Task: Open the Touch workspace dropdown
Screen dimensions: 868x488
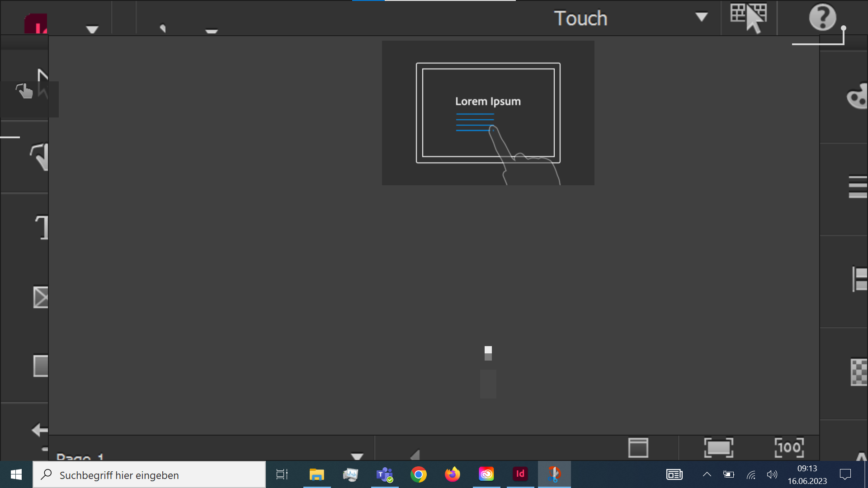Action: click(x=701, y=17)
